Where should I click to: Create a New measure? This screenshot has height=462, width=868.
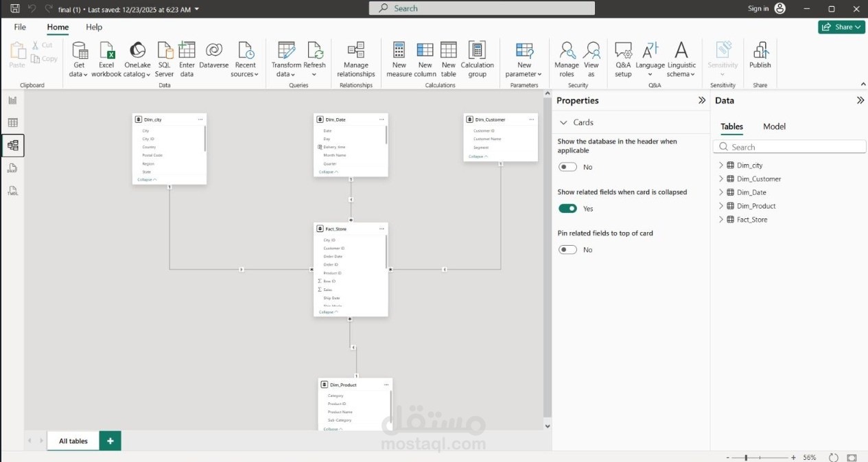pos(399,60)
